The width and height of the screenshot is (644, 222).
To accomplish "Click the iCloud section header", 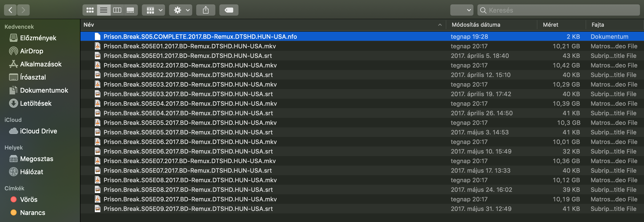I will click(13, 120).
